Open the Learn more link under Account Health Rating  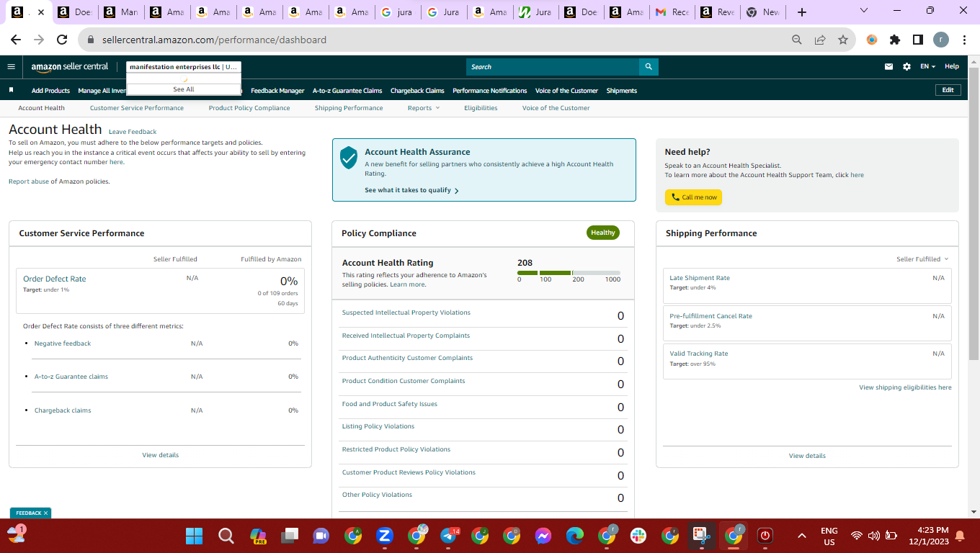tap(407, 284)
